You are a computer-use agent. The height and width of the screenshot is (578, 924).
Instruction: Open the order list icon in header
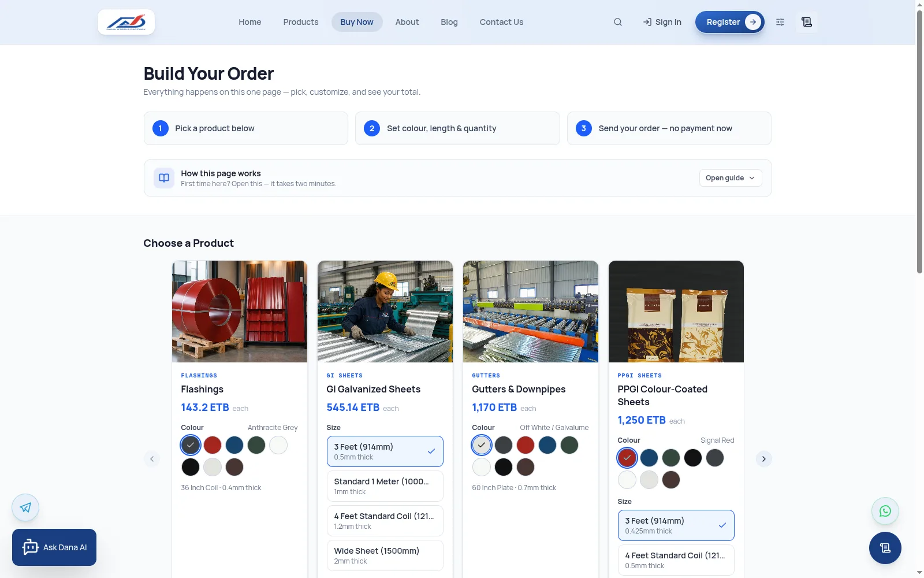807,22
